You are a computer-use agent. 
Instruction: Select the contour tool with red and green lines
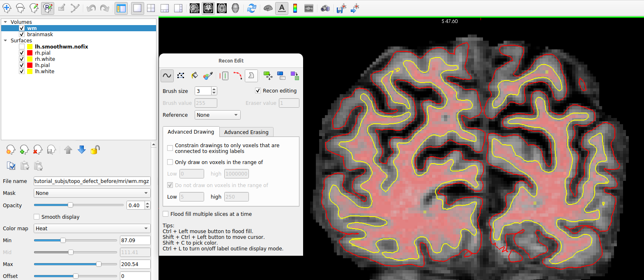pos(224,75)
